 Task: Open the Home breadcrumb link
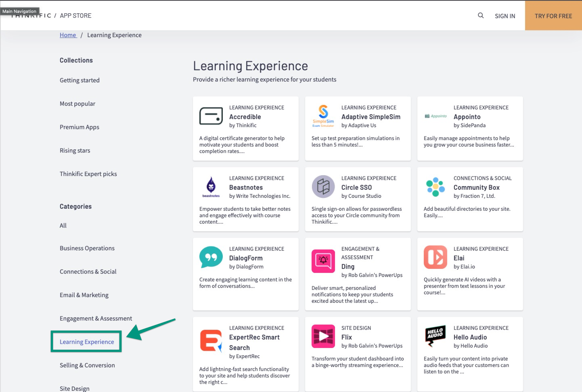[67, 35]
